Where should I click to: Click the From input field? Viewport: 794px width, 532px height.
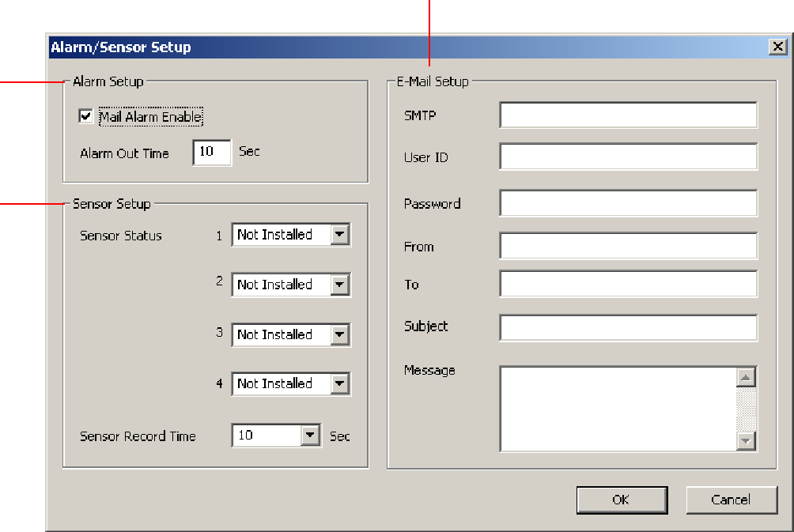click(x=629, y=246)
